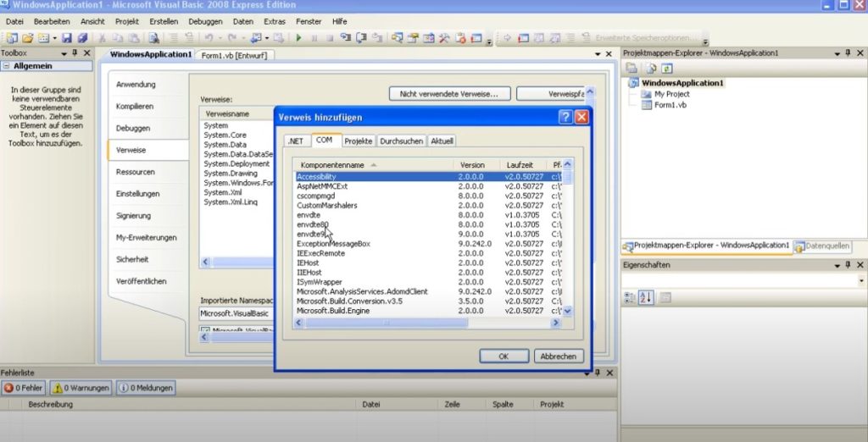Click the categorized view icon in Eigenschaften
The height and width of the screenshot is (442, 868).
631,297
